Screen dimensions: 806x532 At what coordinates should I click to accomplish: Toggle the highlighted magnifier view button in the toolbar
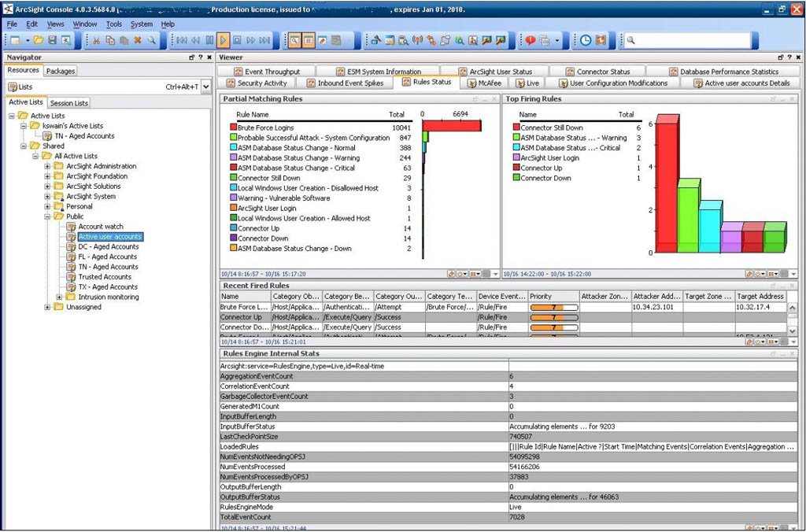click(x=294, y=40)
